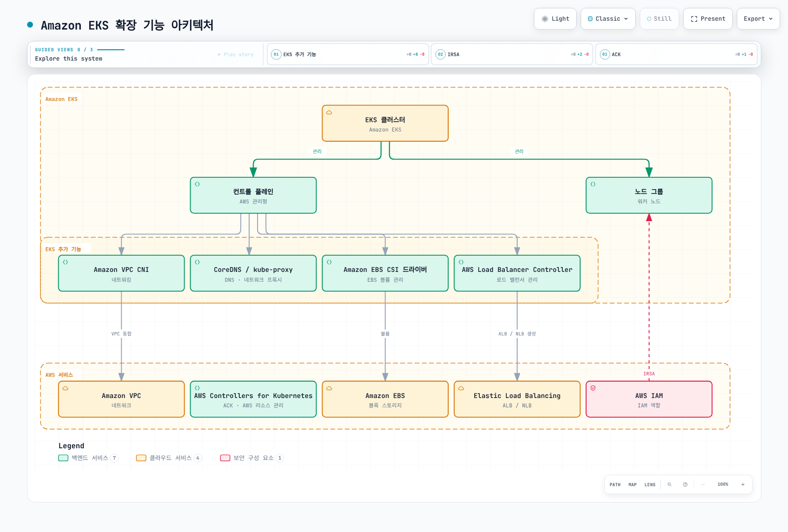
Task: Select the 컨트롤 플레인 node
Action: (253, 195)
